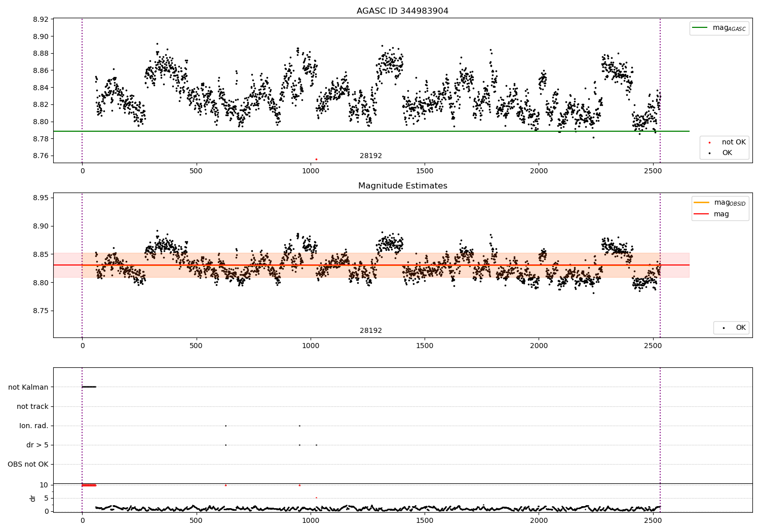The image size is (760, 532).
Task: Select the 'not Kalman' row label
Action: point(28,387)
